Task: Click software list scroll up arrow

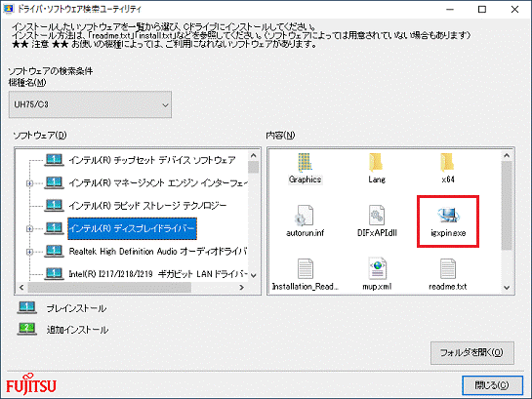Action: [253, 155]
